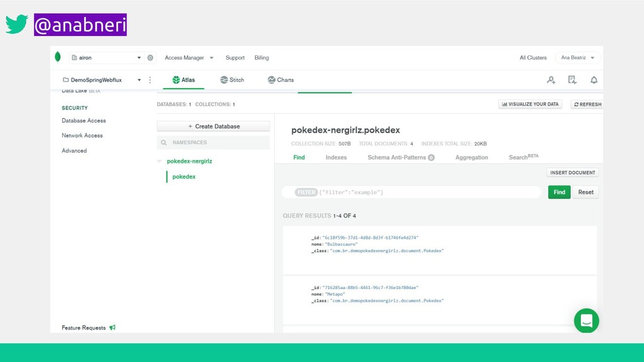Click the Refresh button
644x362 pixels.
tap(587, 104)
